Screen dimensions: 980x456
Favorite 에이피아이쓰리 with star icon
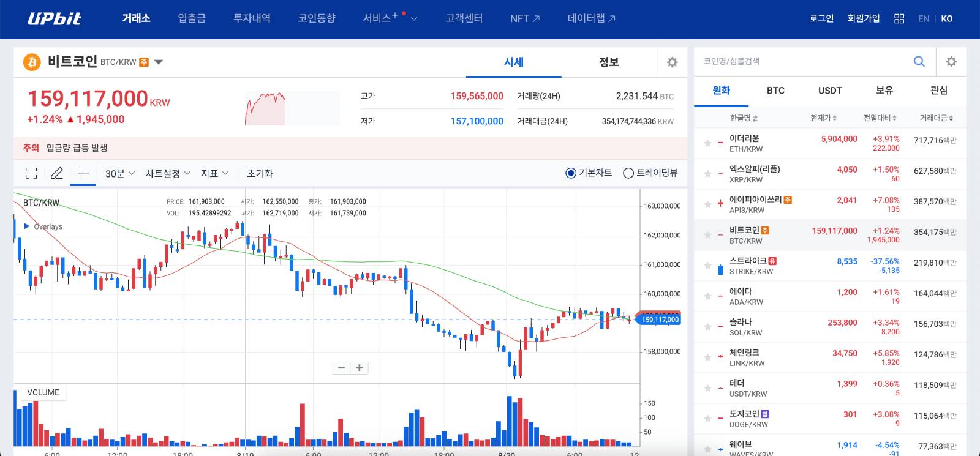coord(707,204)
